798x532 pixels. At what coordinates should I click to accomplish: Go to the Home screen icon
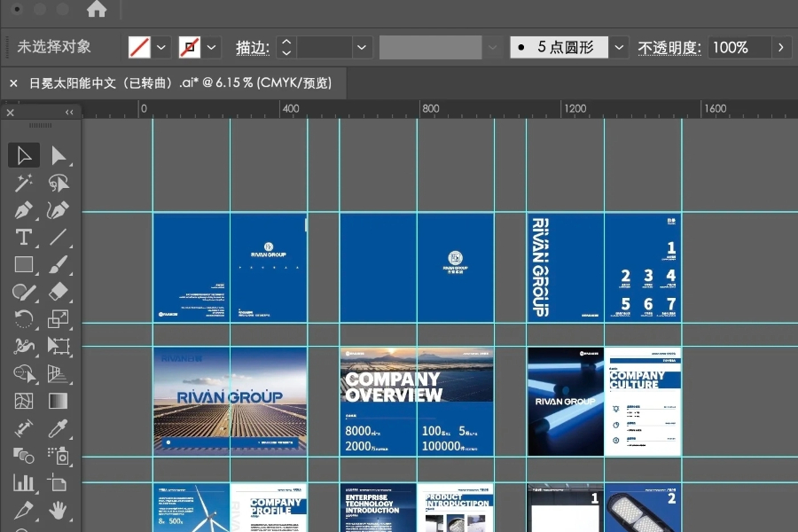tap(97, 9)
